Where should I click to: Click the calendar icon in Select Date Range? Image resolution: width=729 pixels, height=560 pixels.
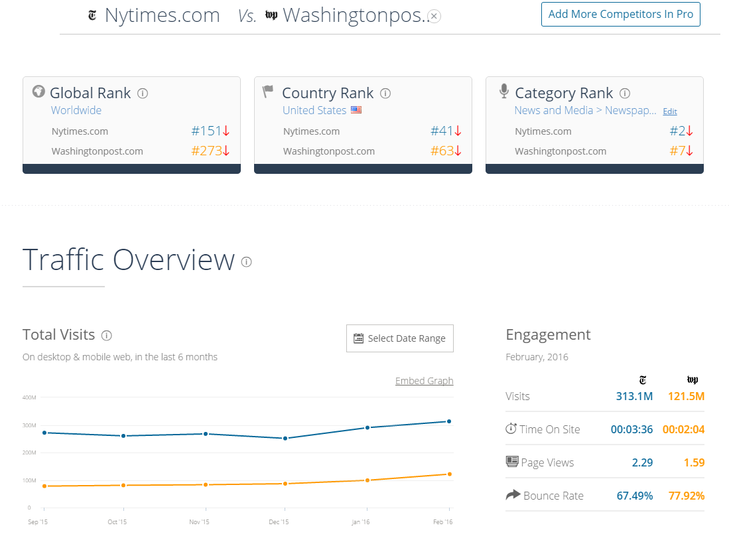pos(358,338)
